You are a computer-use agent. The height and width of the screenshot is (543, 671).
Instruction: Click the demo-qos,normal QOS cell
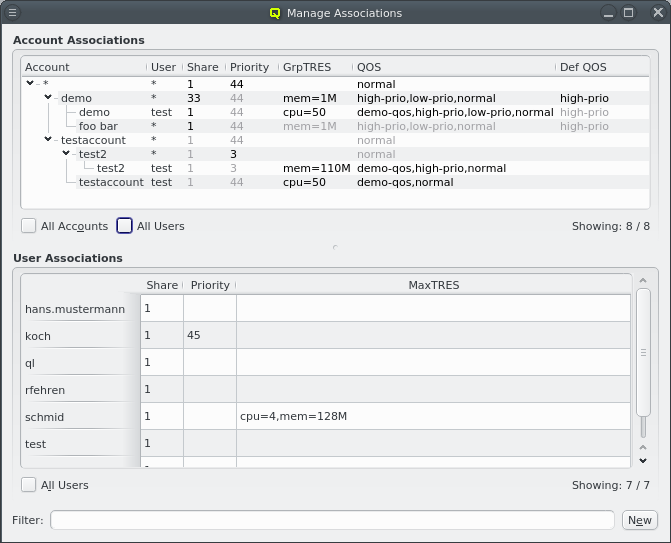[x=405, y=182]
